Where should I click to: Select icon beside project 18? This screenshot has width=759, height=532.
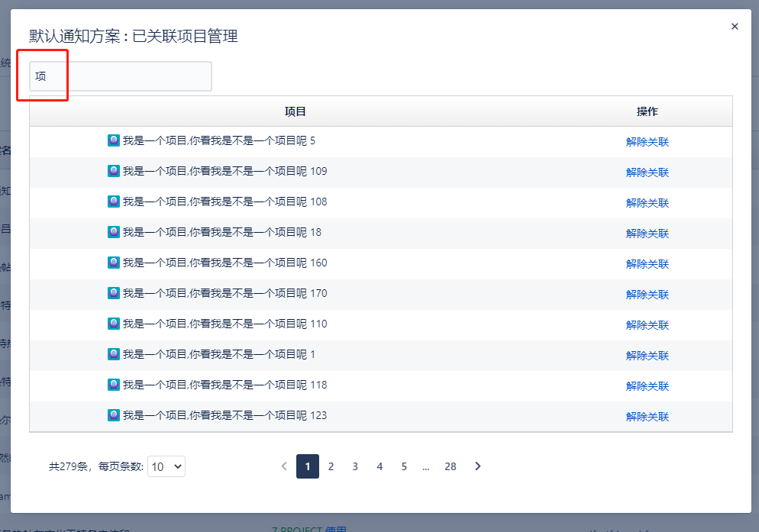click(x=114, y=232)
